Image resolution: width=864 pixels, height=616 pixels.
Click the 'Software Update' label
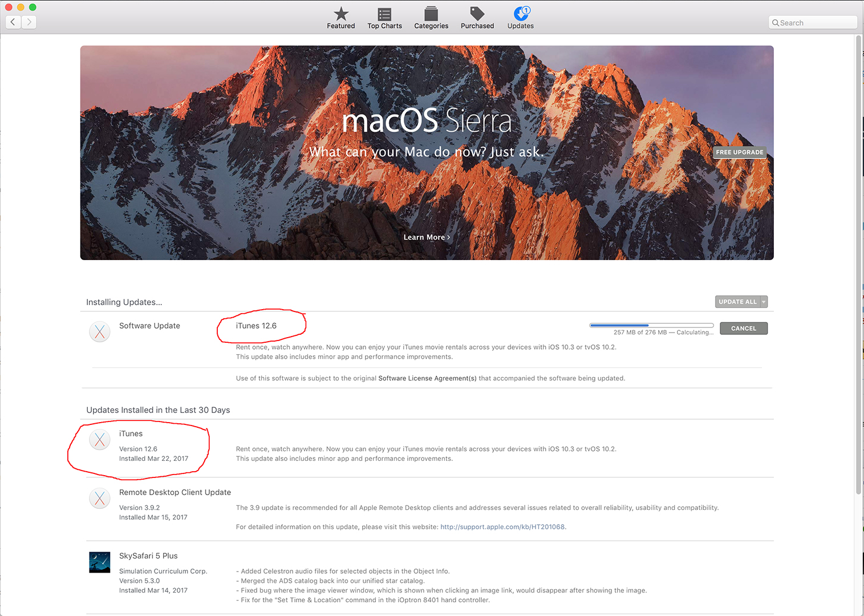click(x=149, y=326)
